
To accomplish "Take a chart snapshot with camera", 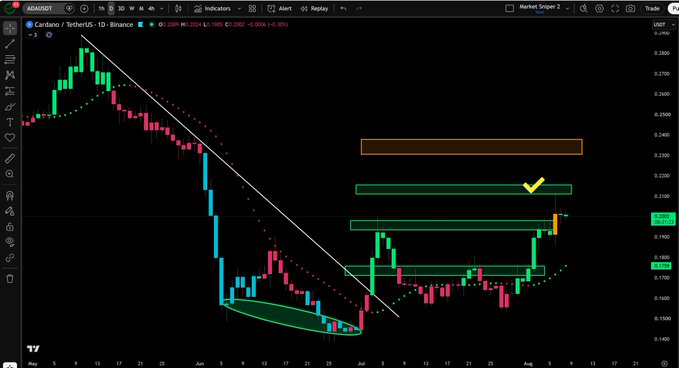I will click(x=630, y=8).
